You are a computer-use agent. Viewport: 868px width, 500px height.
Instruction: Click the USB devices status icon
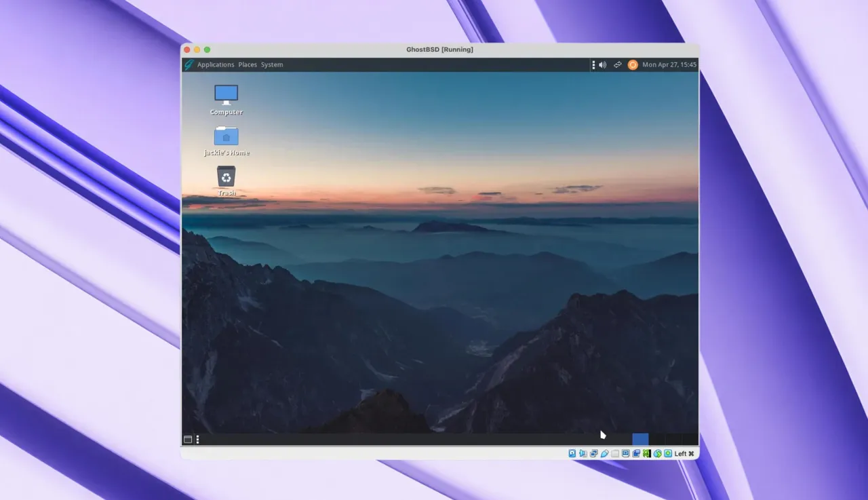coord(604,453)
